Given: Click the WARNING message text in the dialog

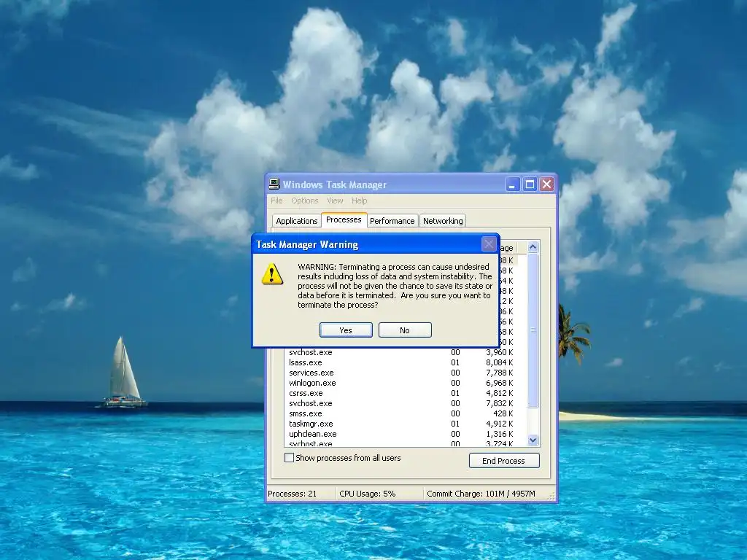Looking at the screenshot, I should [395, 286].
